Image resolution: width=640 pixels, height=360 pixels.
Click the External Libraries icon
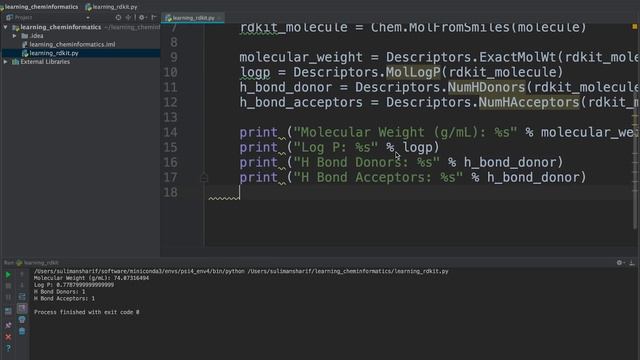pyautogui.click(x=16, y=62)
